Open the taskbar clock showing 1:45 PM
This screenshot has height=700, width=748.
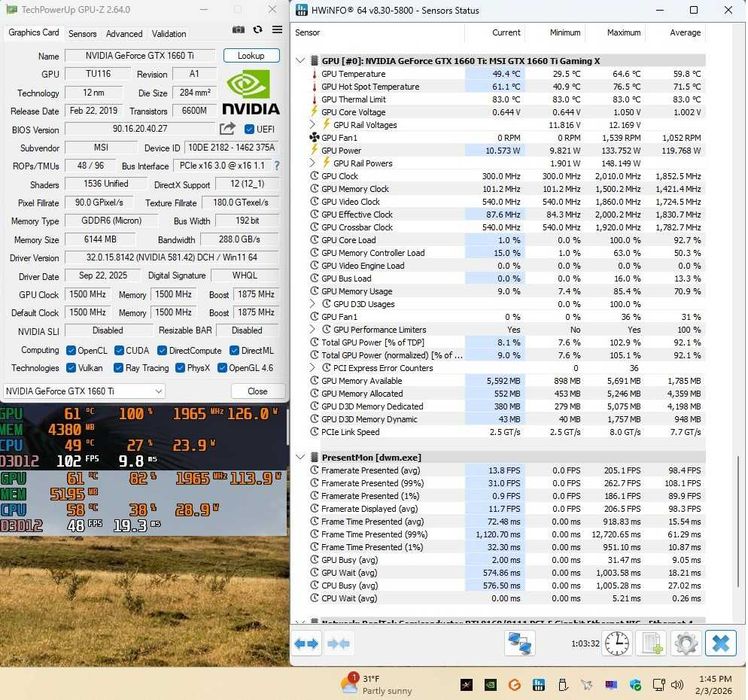click(715, 685)
